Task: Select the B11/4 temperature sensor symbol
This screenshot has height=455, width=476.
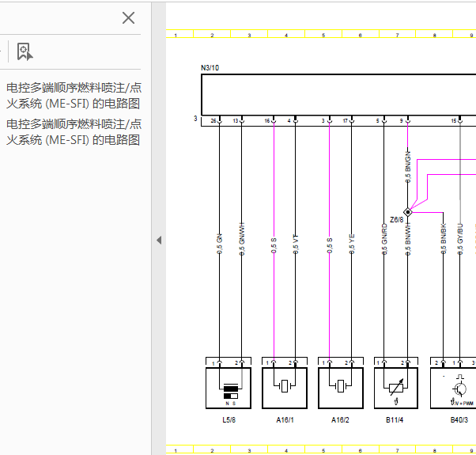Action: tap(396, 389)
